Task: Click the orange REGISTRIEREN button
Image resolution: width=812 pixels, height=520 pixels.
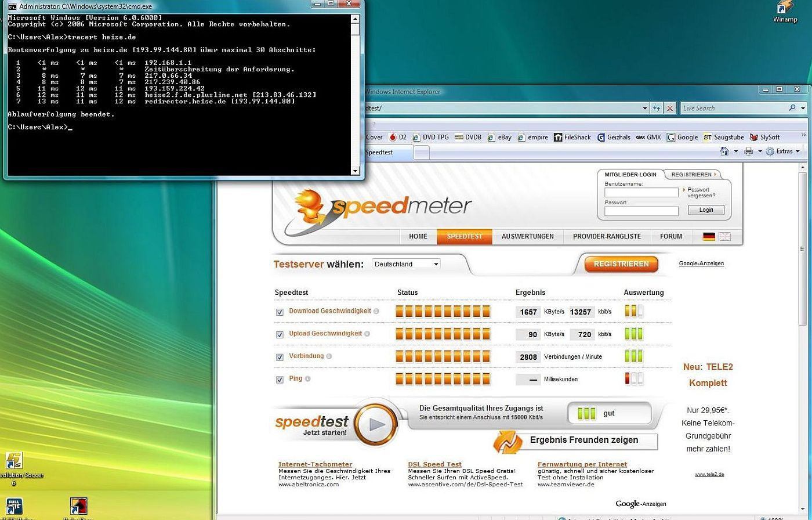Action: 621,264
